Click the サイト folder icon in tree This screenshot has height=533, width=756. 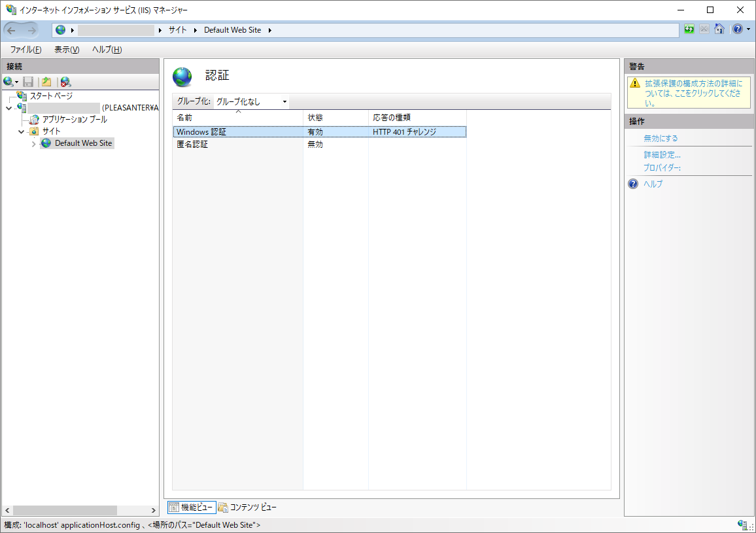point(34,131)
